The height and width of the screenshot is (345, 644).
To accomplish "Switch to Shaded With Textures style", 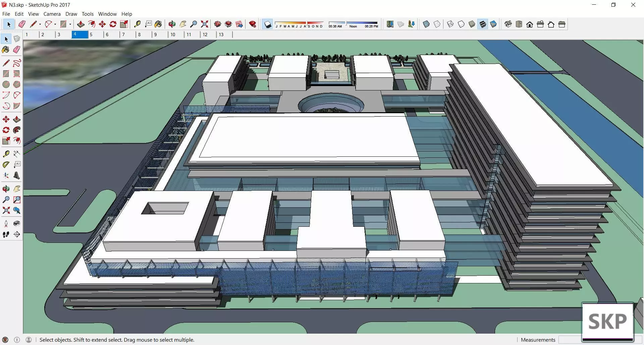I will coord(483,24).
